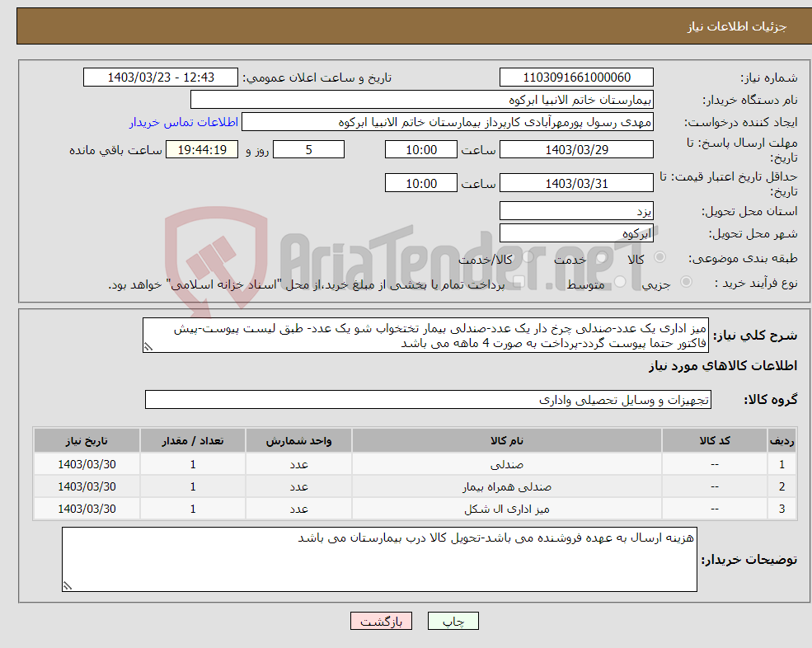
Task: Select the row میز اداری ال شکل
Action: point(415,509)
